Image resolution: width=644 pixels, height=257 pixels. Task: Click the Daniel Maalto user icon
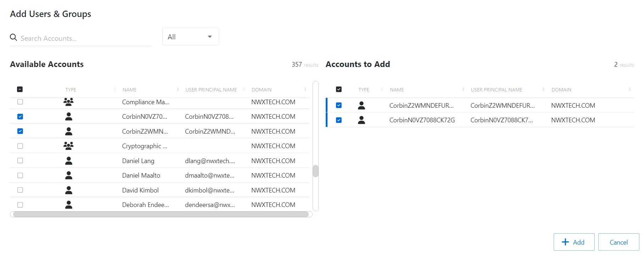point(69,175)
